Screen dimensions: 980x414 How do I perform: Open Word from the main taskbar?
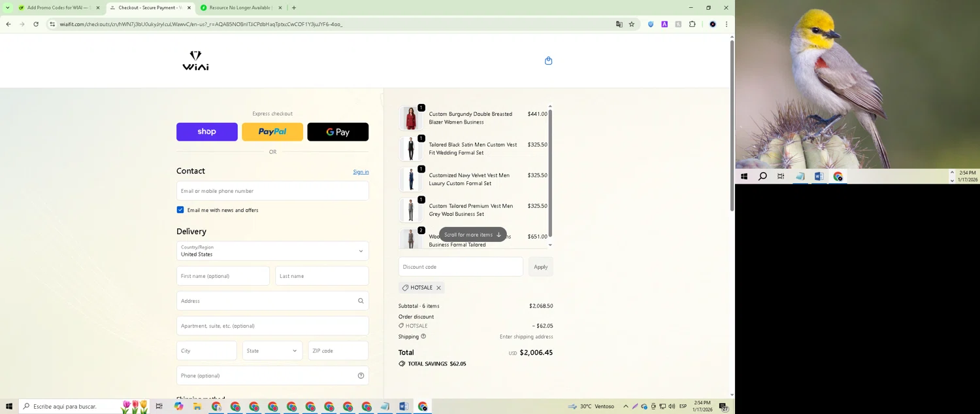pyautogui.click(x=404, y=406)
